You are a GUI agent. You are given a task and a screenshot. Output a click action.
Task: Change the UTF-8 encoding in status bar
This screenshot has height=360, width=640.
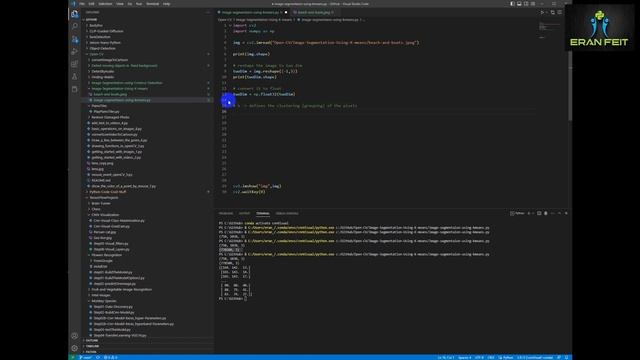coord(479,358)
